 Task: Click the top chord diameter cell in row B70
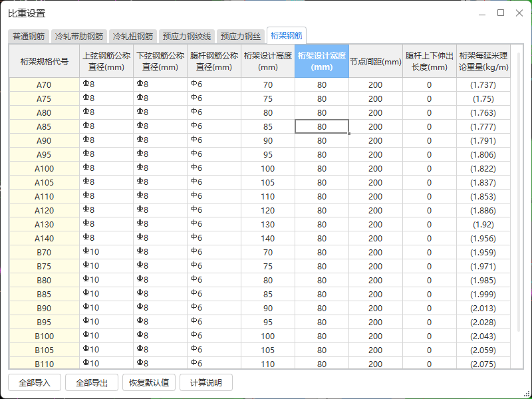106,253
